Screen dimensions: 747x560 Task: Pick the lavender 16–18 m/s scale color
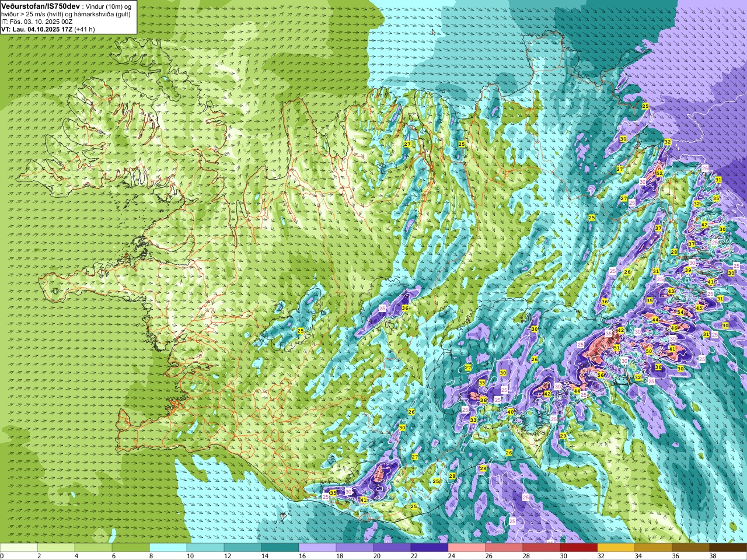317,548
